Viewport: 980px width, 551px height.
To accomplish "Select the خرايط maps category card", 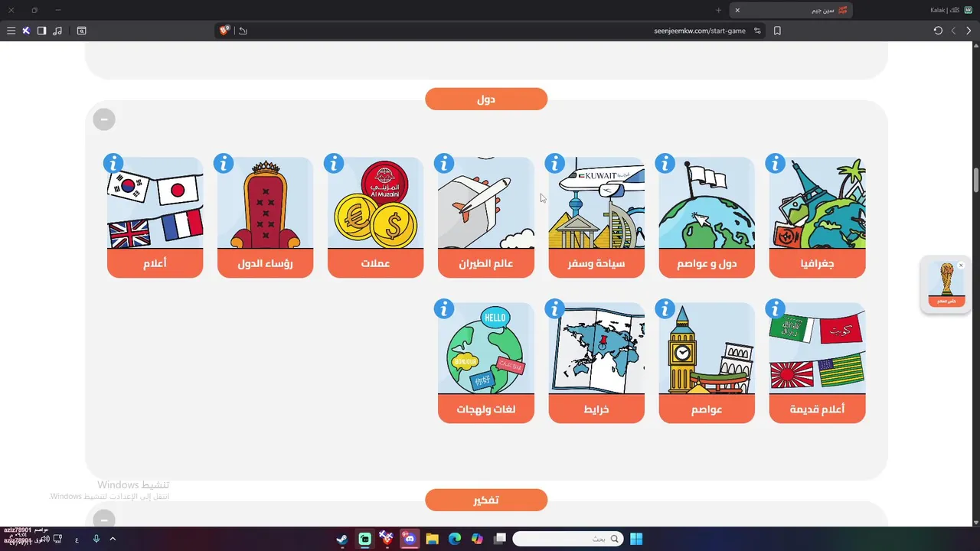I will pyautogui.click(x=596, y=363).
